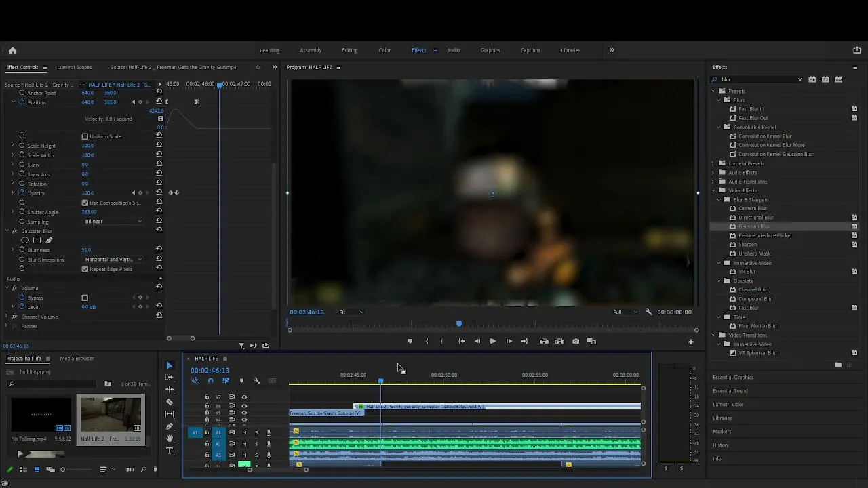The image size is (868, 488).
Task: Switch to the Media Browser tab
Action: [x=77, y=359]
